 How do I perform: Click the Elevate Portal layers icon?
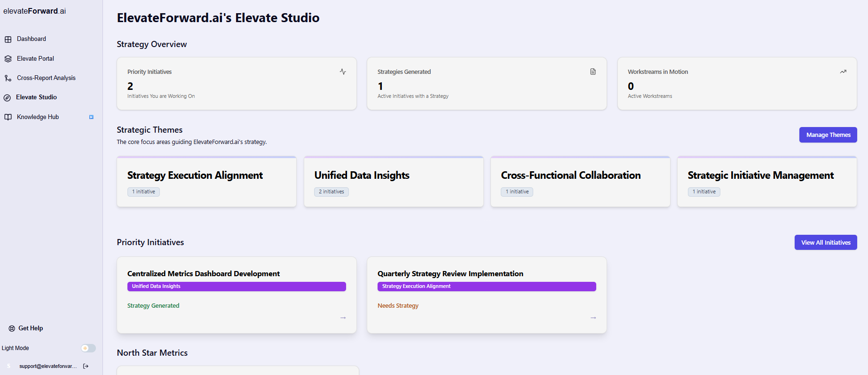(x=8, y=59)
